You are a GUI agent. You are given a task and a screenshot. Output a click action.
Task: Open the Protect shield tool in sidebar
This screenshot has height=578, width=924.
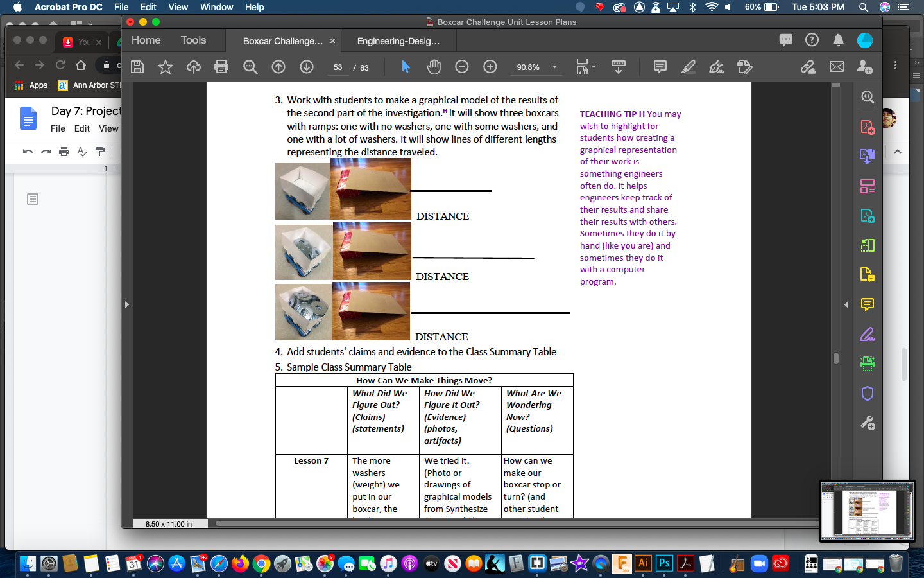tap(868, 393)
